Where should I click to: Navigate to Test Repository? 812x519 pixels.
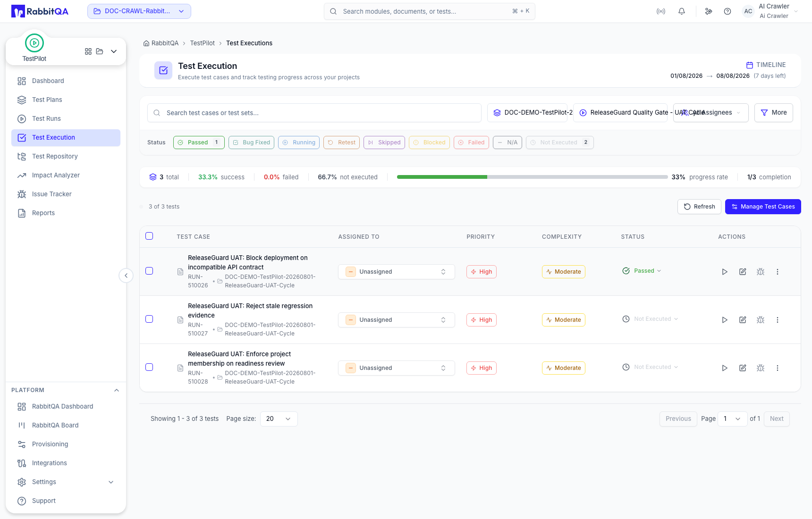[66, 157]
